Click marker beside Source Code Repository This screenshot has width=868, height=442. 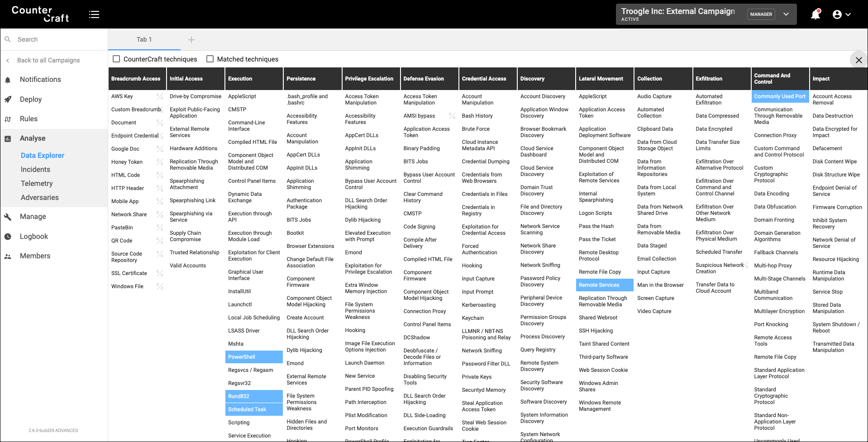pyautogui.click(x=160, y=254)
